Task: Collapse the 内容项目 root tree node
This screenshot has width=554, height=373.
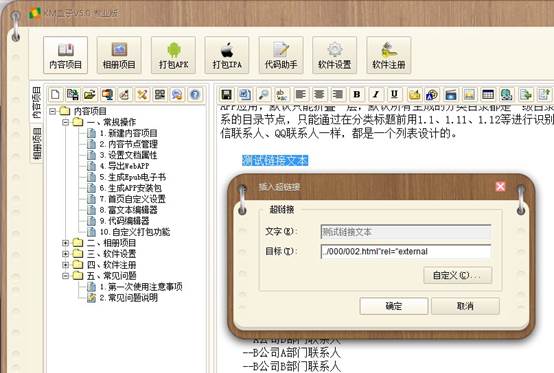Action: click(53, 111)
